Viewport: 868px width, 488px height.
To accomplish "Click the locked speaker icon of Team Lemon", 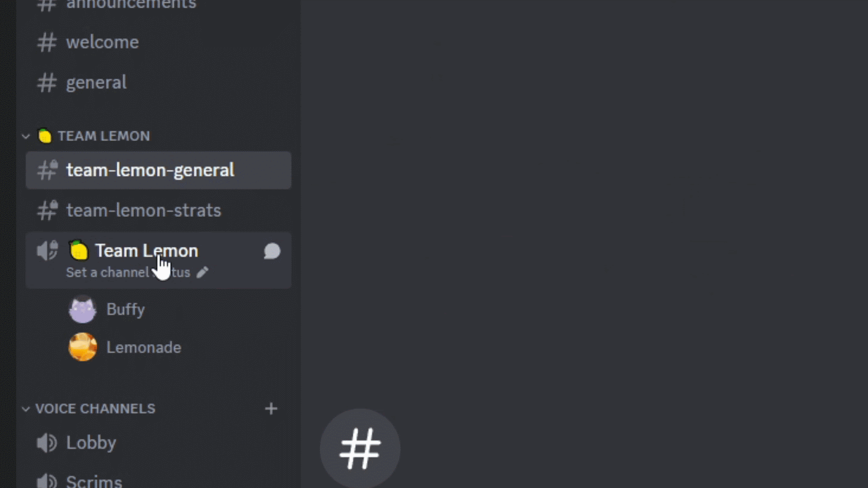I will click(47, 251).
